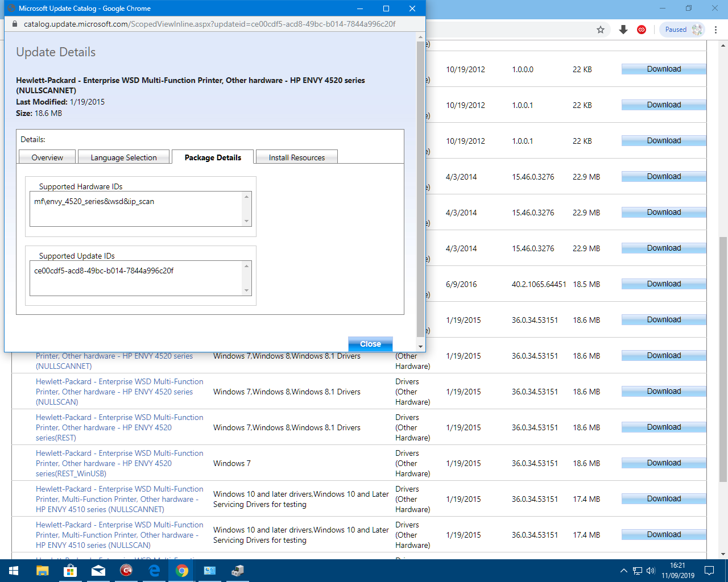Screen dimensions: 728x582
Task: Open the HP ENVY 4520 series(REST_WinUSB) link
Action: (x=119, y=463)
